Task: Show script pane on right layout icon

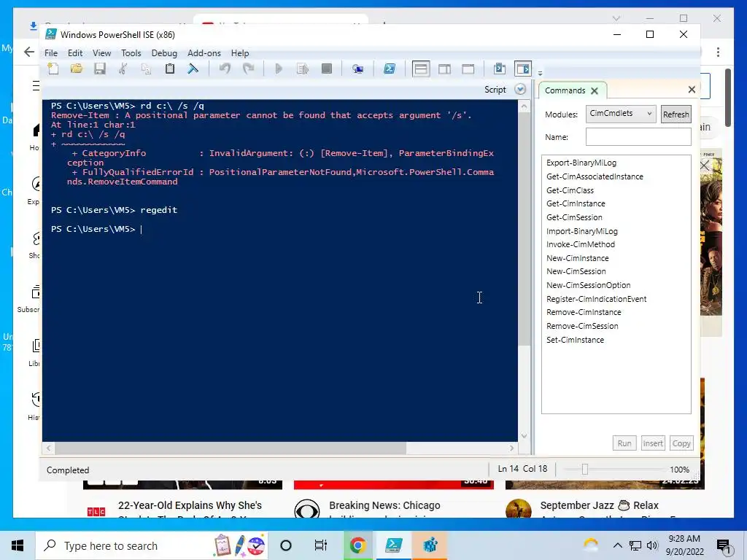Action: click(x=444, y=69)
